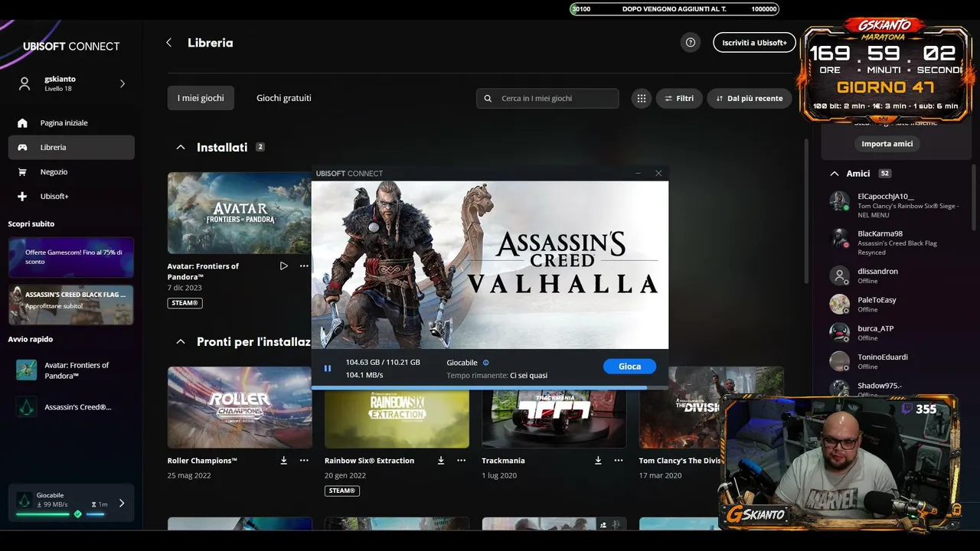
Task: Click BlacKarma98 friend avatar
Action: click(x=840, y=238)
